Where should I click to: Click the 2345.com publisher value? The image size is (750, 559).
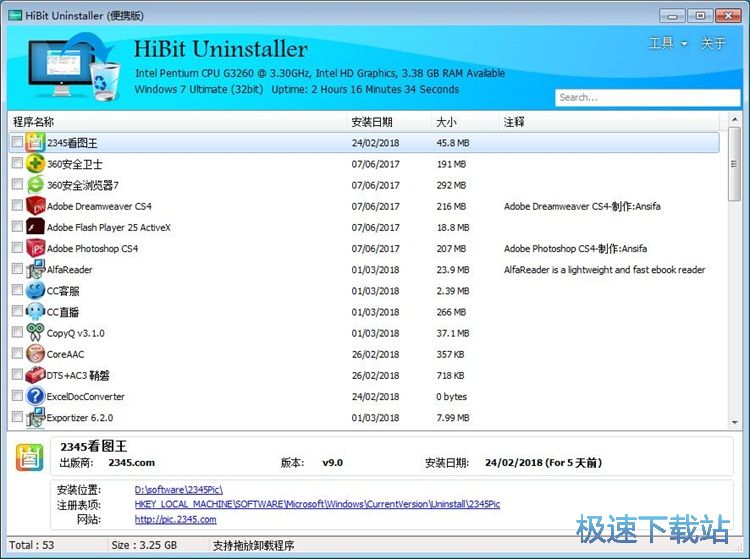(132, 462)
